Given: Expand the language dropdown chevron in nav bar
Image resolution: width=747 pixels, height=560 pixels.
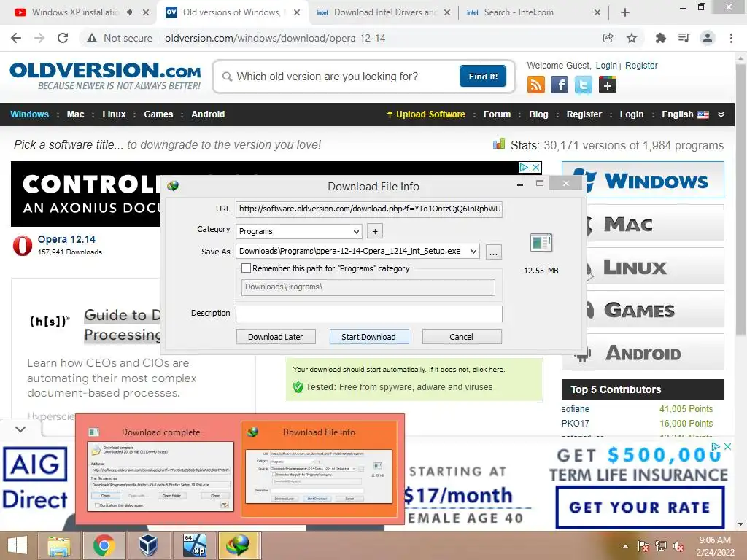Looking at the screenshot, I should pyautogui.click(x=721, y=114).
